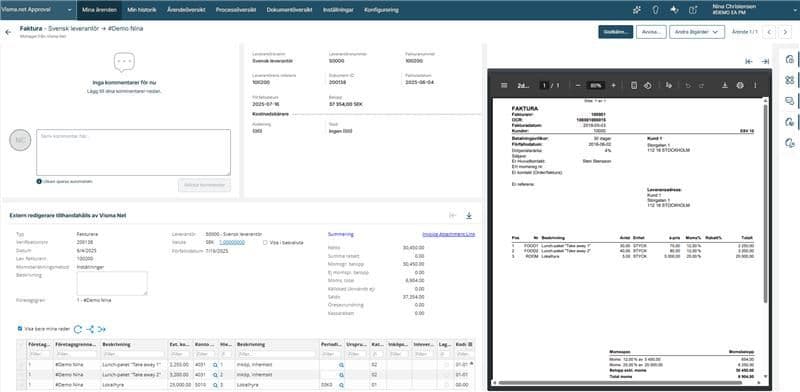Viewport: 800px width, 392px height.
Task: Go to 'Processöversikt' menu item
Action: pos(236,10)
